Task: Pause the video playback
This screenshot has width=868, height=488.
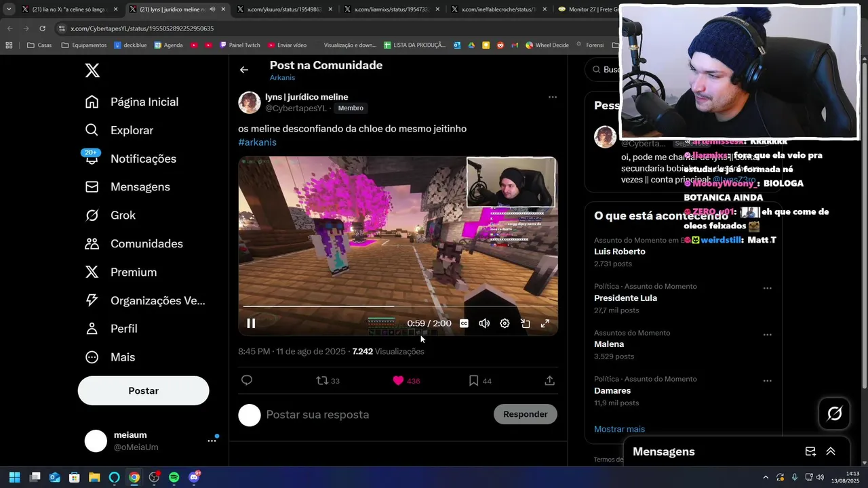Action: (251, 323)
